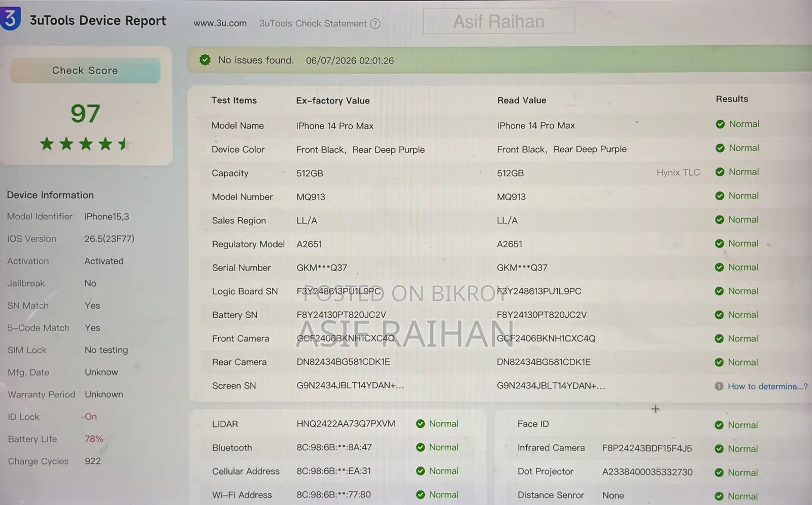Click the Charge Cycles value 922
812x505 pixels.
(93, 461)
